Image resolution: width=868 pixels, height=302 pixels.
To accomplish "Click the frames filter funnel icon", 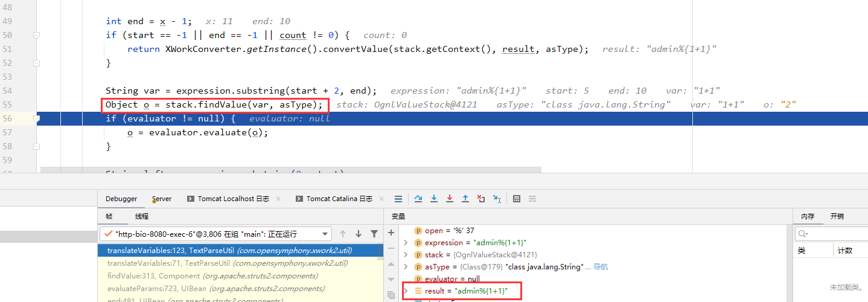I will (374, 234).
